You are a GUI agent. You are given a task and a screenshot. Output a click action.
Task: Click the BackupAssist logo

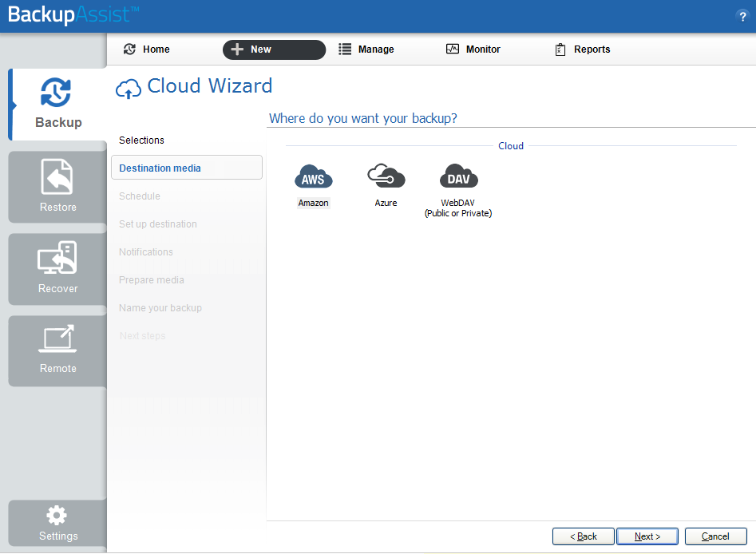point(73,14)
